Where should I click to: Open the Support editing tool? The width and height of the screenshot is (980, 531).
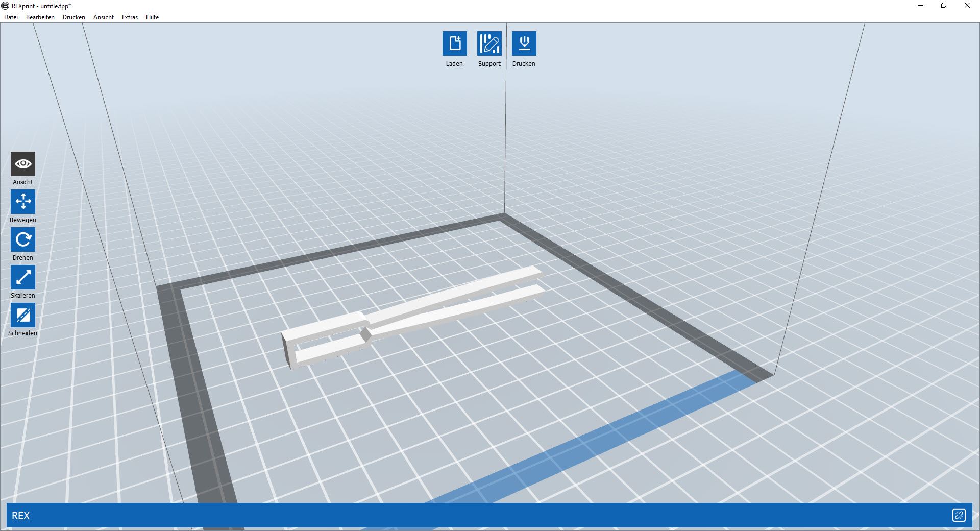[x=489, y=43]
